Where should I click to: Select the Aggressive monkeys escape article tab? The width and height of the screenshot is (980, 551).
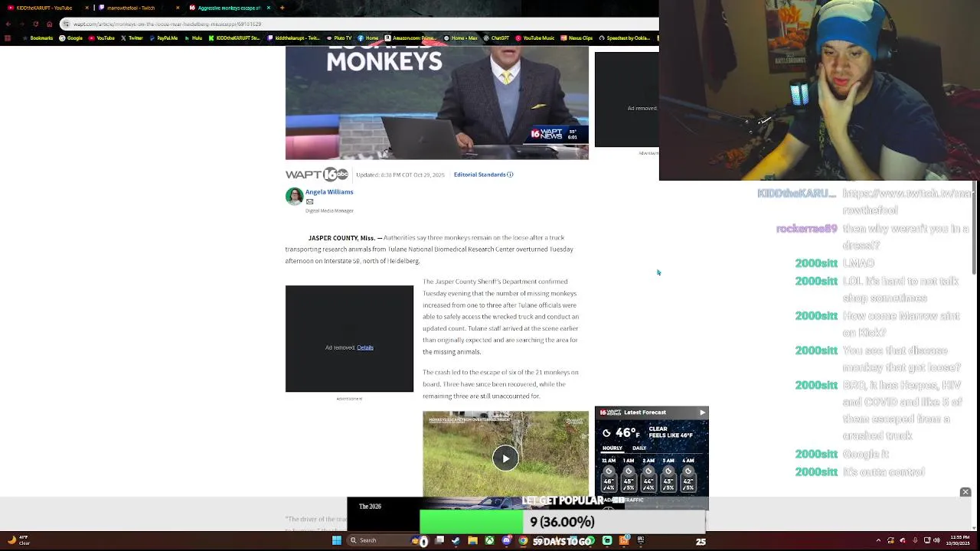tap(229, 8)
